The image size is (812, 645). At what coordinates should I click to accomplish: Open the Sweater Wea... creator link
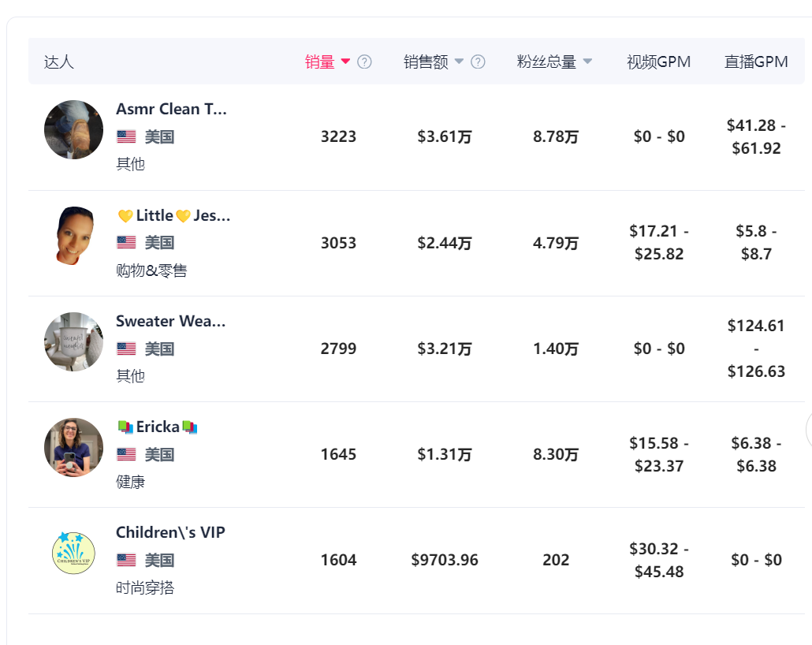point(171,321)
